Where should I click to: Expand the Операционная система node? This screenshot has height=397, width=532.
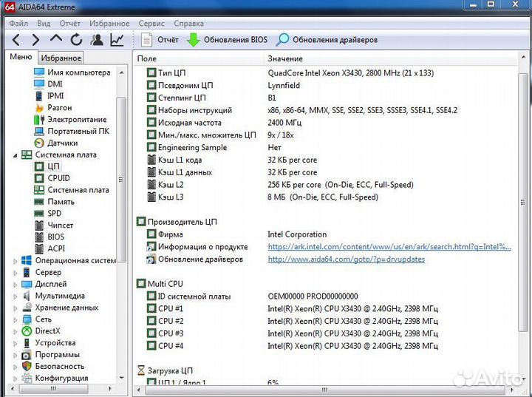15,261
